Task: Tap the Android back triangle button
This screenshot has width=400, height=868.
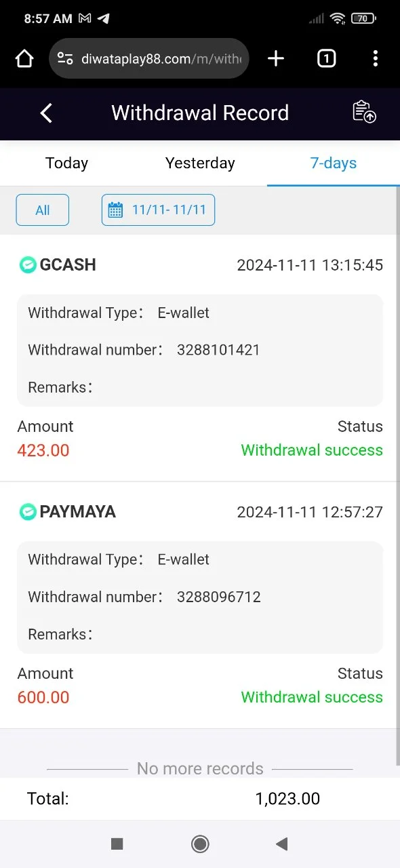Action: pyautogui.click(x=282, y=844)
